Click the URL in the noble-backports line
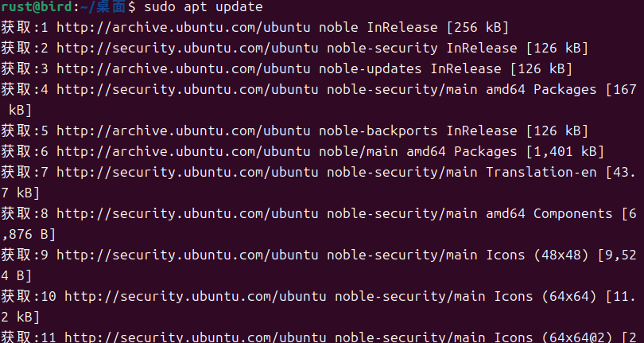Screen dimensions: 644x343 [184, 131]
